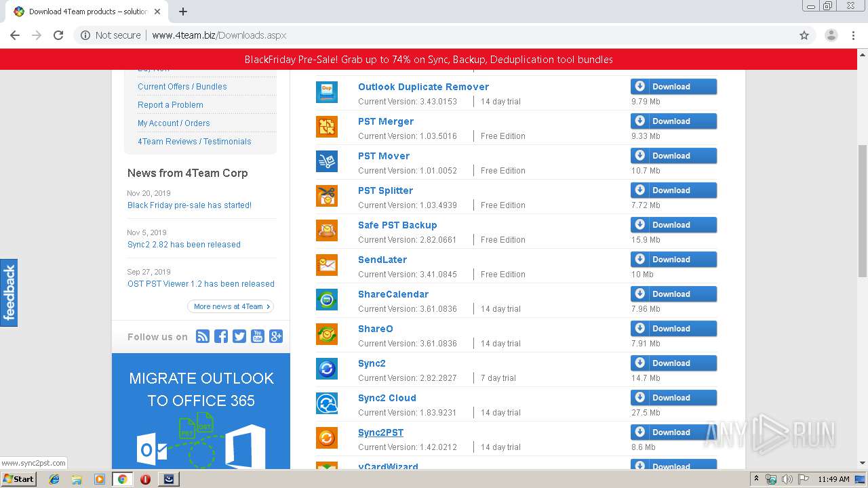Open Windows Explorer folder in taskbar
This screenshot has width=868, height=488.
click(77, 479)
